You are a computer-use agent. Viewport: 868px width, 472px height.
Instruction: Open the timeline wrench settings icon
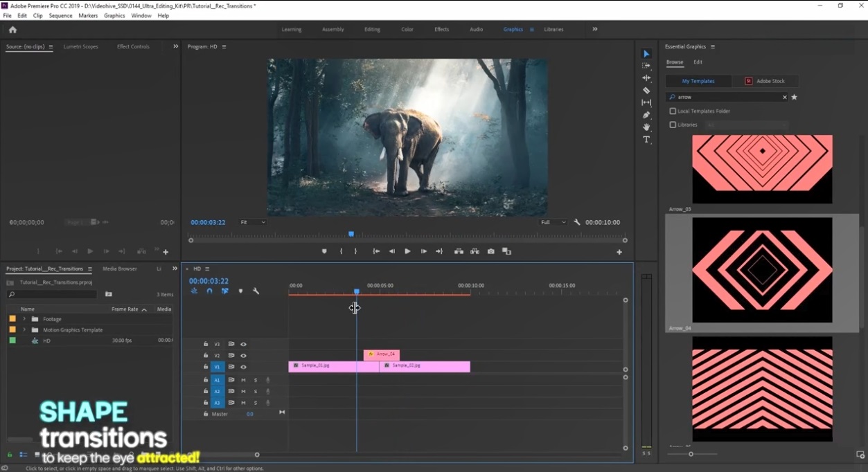(x=256, y=291)
